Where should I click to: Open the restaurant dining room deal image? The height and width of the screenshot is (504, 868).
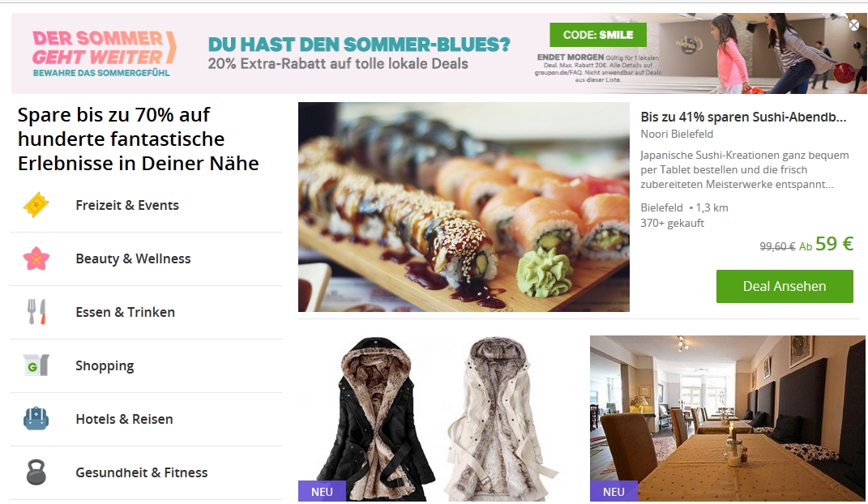[x=728, y=418]
